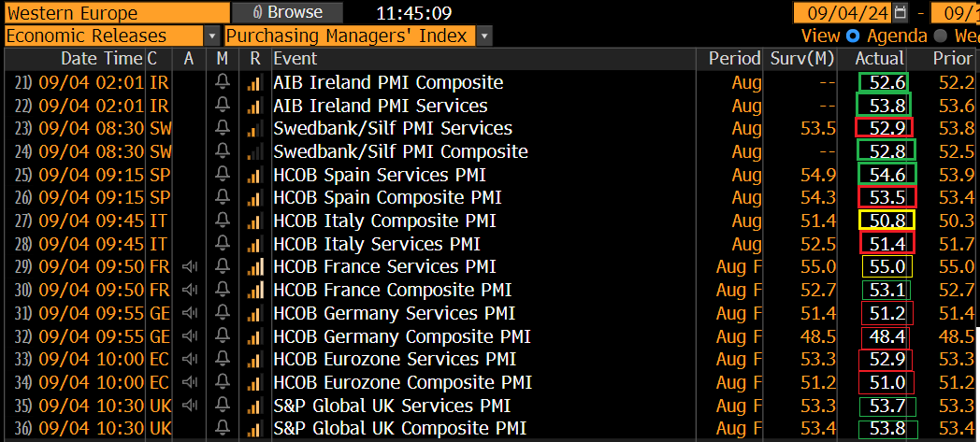Click alert bell for HCOB Italy Composite PMI
This screenshot has height=442, width=980.
223,221
